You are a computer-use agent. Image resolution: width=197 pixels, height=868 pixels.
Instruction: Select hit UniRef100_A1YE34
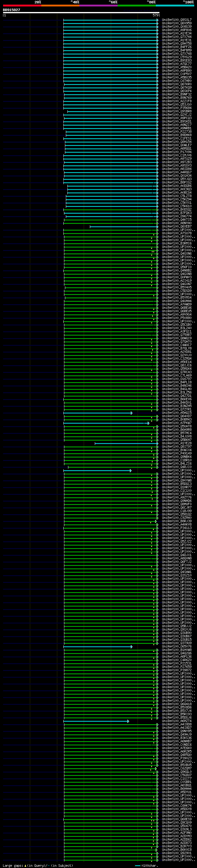pyautogui.click(x=177, y=33)
